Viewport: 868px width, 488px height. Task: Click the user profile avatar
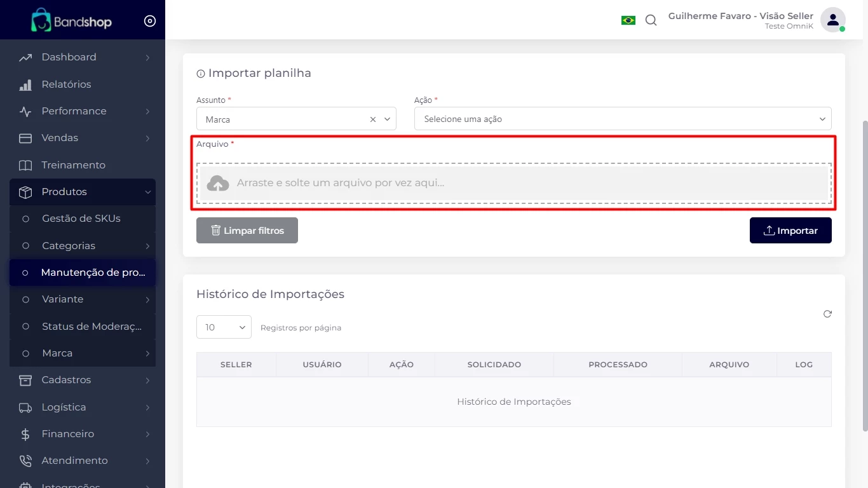click(832, 20)
